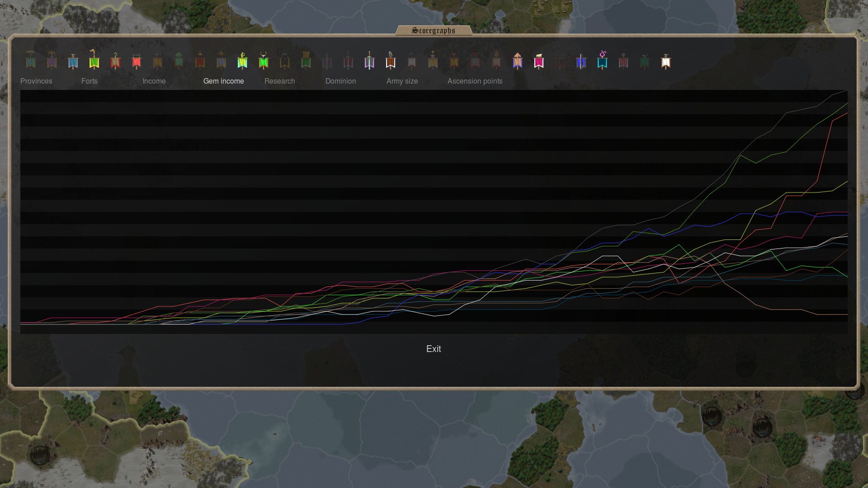Select the Gem income tab
Screen dimensions: 868x488
point(224,81)
